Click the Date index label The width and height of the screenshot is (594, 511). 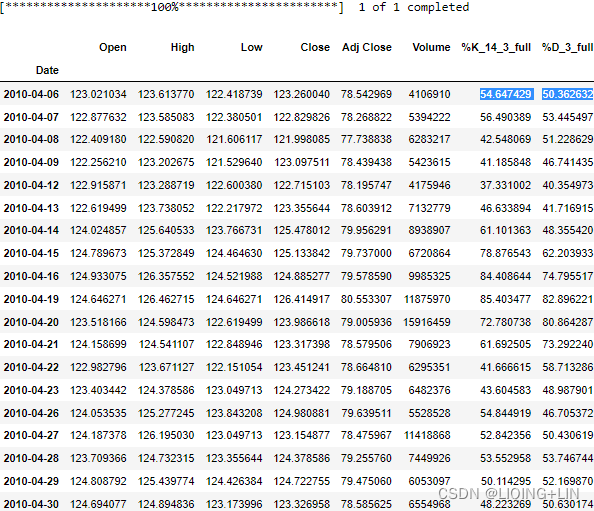coord(47,70)
